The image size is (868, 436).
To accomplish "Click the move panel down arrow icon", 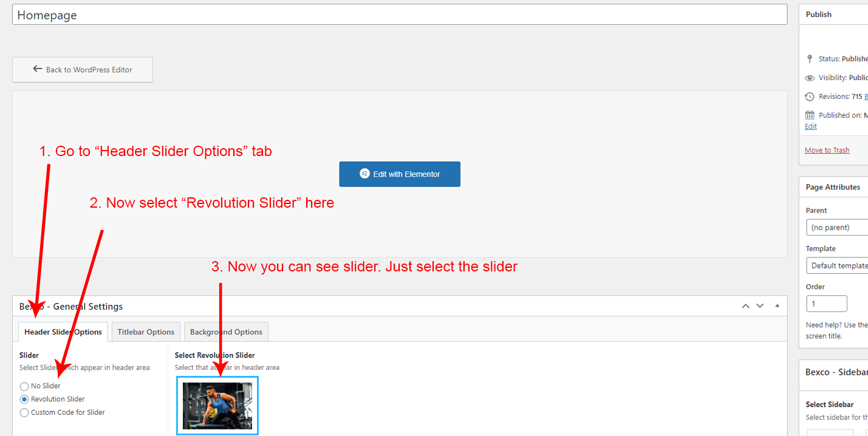I will pos(760,306).
